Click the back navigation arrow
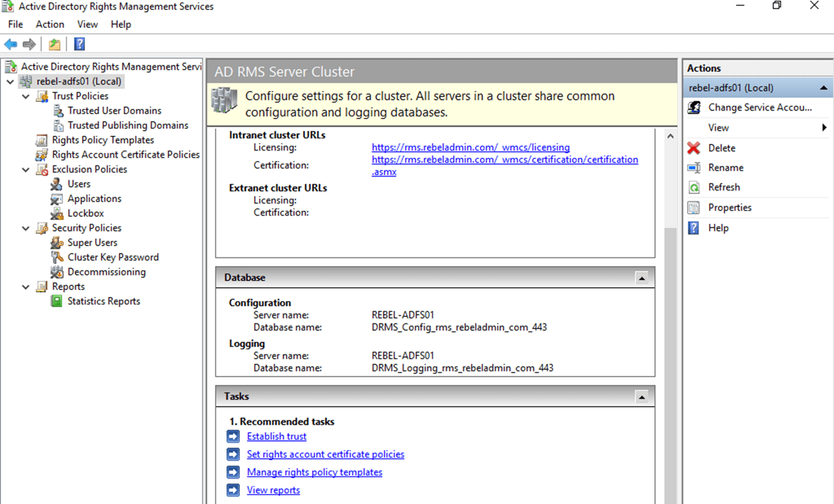834x504 pixels. tap(10, 44)
